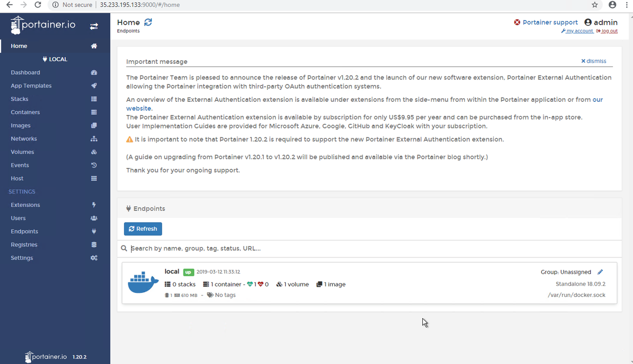This screenshot has width=633, height=364.
Task: Click the Stacks list icon
Action: [x=94, y=99]
